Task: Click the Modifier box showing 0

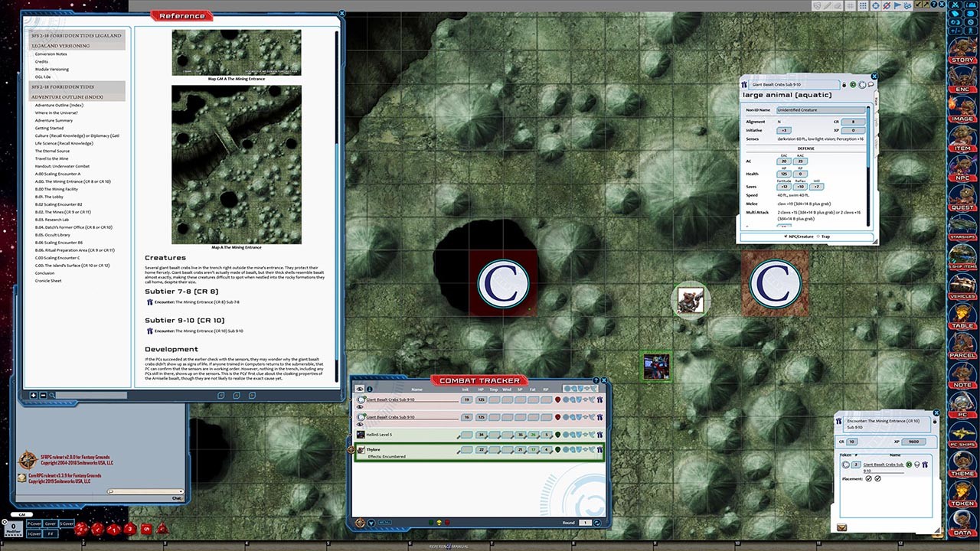Action: point(13,527)
